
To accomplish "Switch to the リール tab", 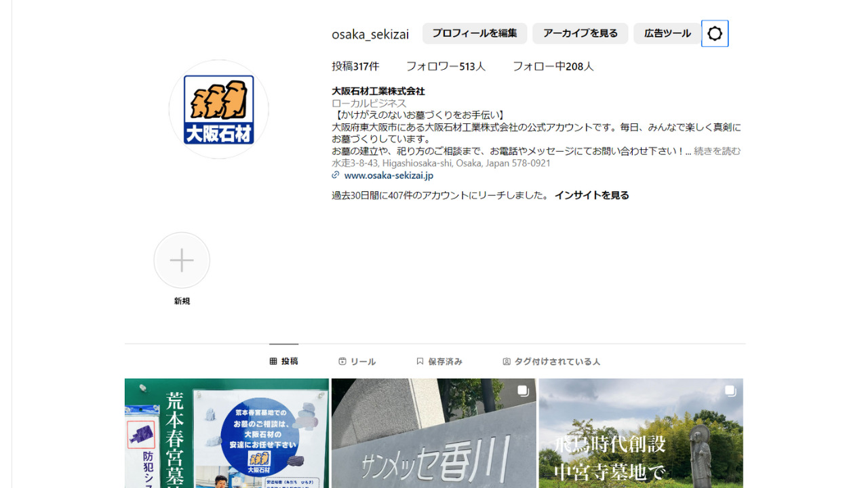I will pyautogui.click(x=357, y=361).
